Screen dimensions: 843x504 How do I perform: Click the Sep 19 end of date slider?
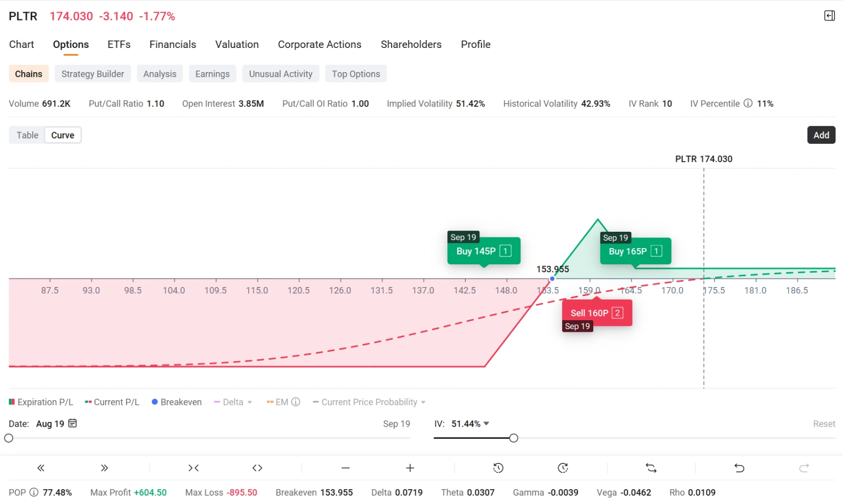click(x=396, y=423)
